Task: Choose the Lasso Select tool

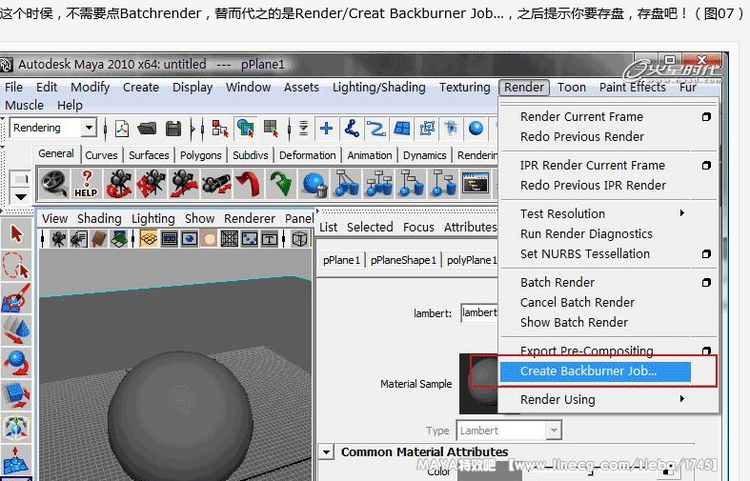Action: coord(16,265)
